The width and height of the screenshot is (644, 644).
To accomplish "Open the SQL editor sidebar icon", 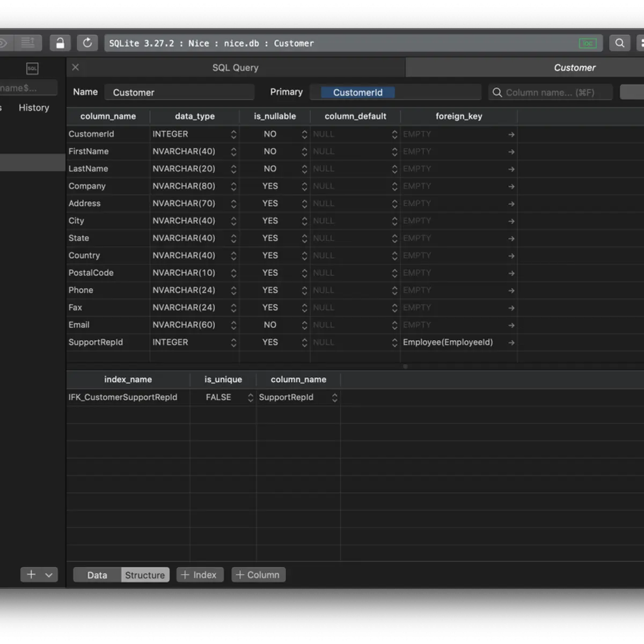I will click(x=32, y=68).
